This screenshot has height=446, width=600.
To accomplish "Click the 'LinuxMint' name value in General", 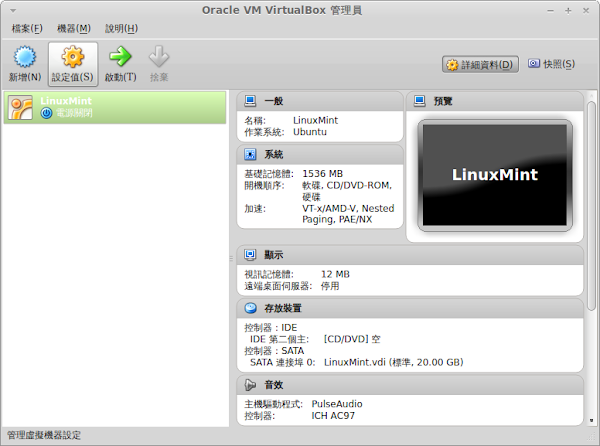I will point(315,120).
